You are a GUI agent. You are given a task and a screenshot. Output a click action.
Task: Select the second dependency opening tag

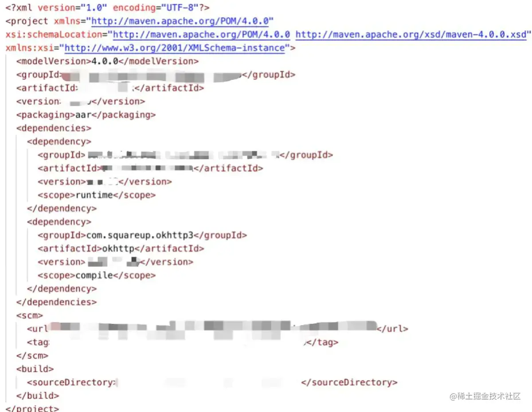(59, 222)
